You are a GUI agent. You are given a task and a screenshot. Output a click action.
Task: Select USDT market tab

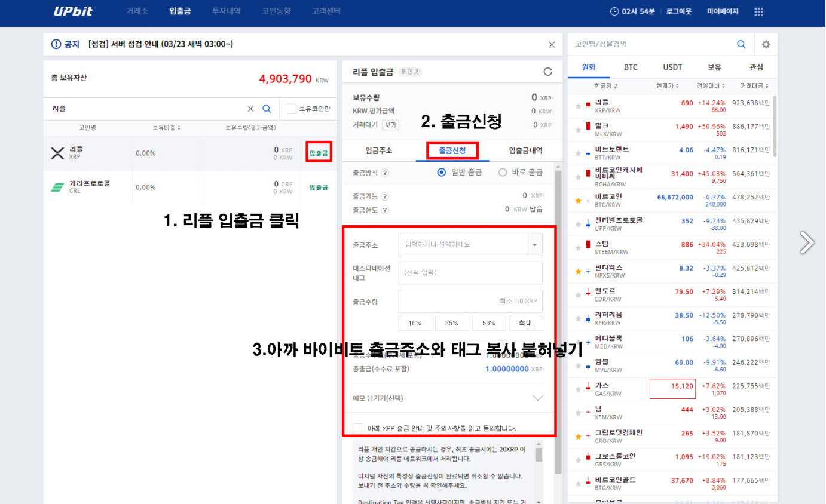tap(672, 67)
